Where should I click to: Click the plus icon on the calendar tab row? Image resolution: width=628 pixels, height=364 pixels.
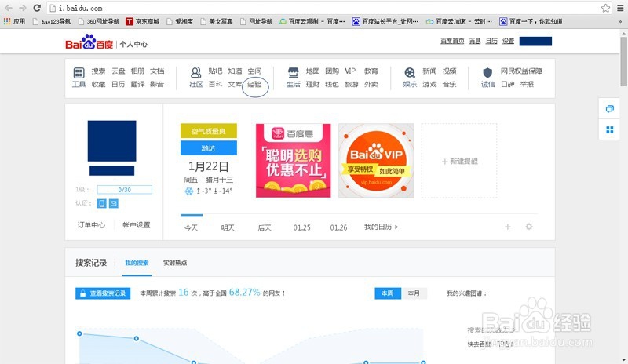[x=507, y=227]
